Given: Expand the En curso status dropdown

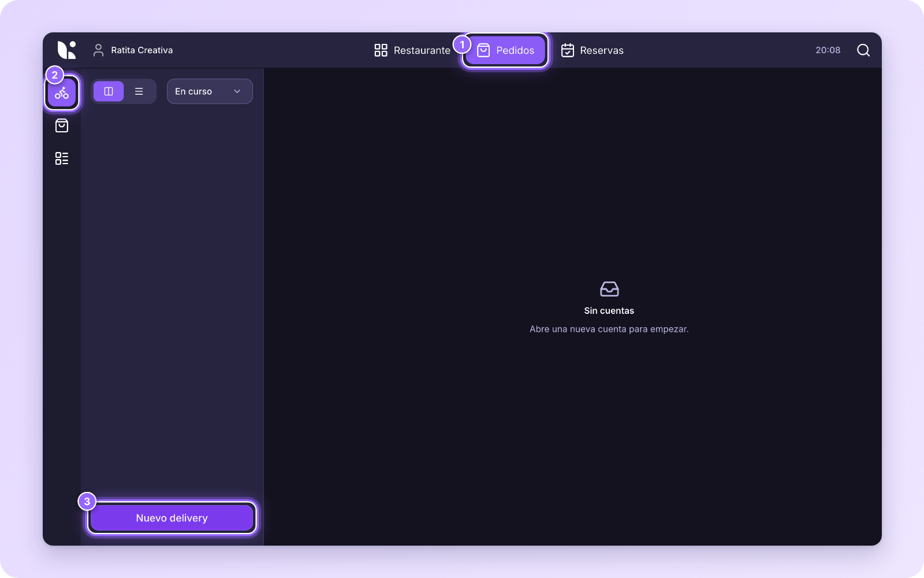Looking at the screenshot, I should [x=210, y=91].
